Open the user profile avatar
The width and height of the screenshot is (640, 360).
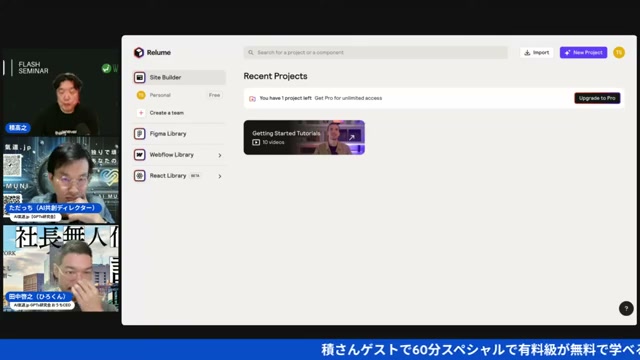(619, 52)
